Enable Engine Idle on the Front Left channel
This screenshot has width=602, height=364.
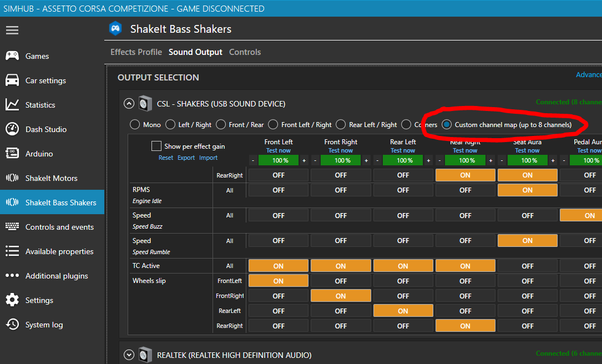click(x=279, y=190)
